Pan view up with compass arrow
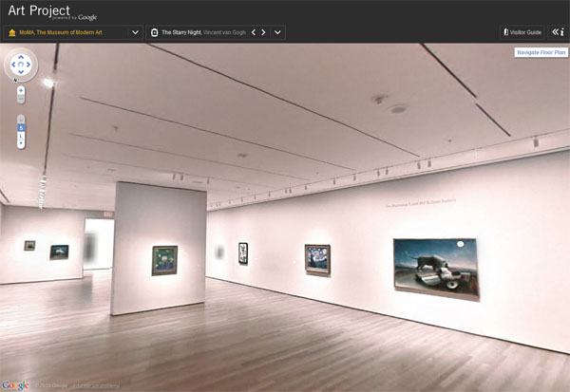570x392 pixels. tap(21, 57)
